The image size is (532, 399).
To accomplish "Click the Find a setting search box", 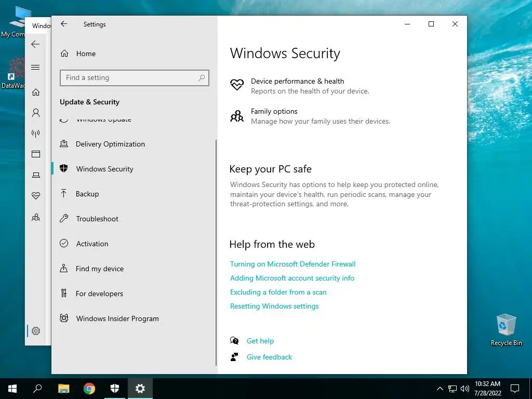I will [x=135, y=78].
